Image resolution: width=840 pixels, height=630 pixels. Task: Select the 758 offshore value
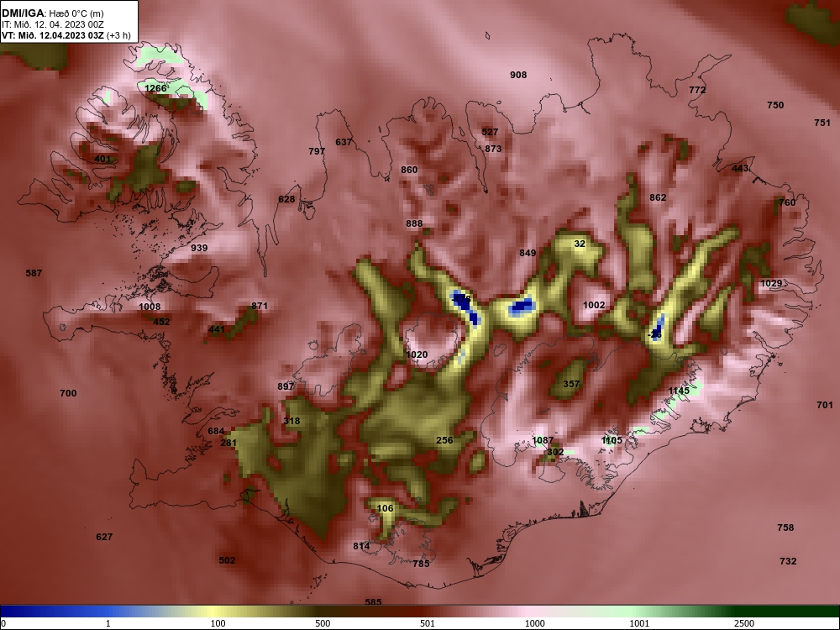point(785,528)
